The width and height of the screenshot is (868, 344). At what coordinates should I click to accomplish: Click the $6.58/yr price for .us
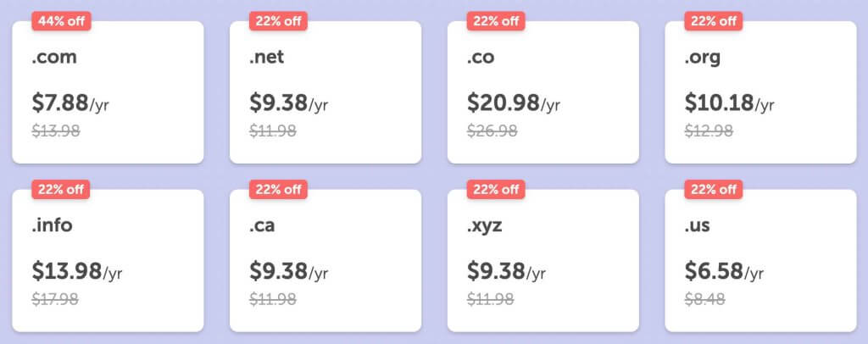tap(724, 272)
